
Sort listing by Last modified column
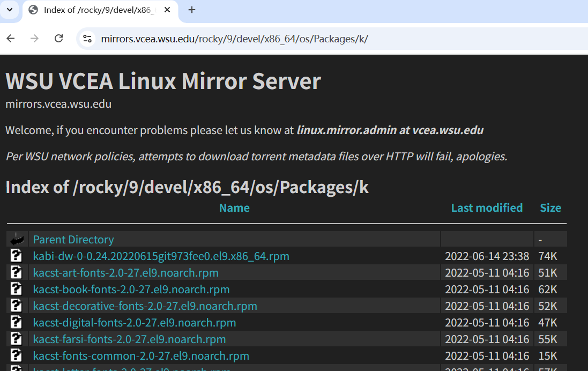[x=487, y=208]
